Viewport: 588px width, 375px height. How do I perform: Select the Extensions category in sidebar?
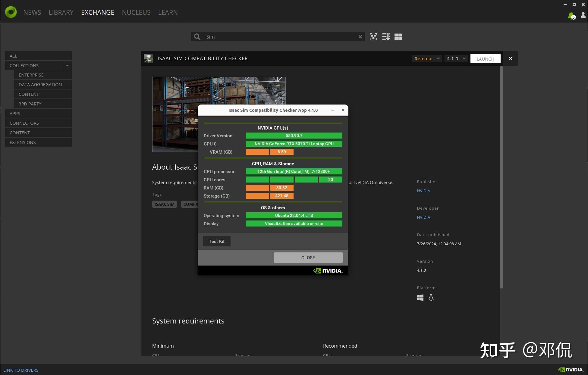(x=23, y=142)
